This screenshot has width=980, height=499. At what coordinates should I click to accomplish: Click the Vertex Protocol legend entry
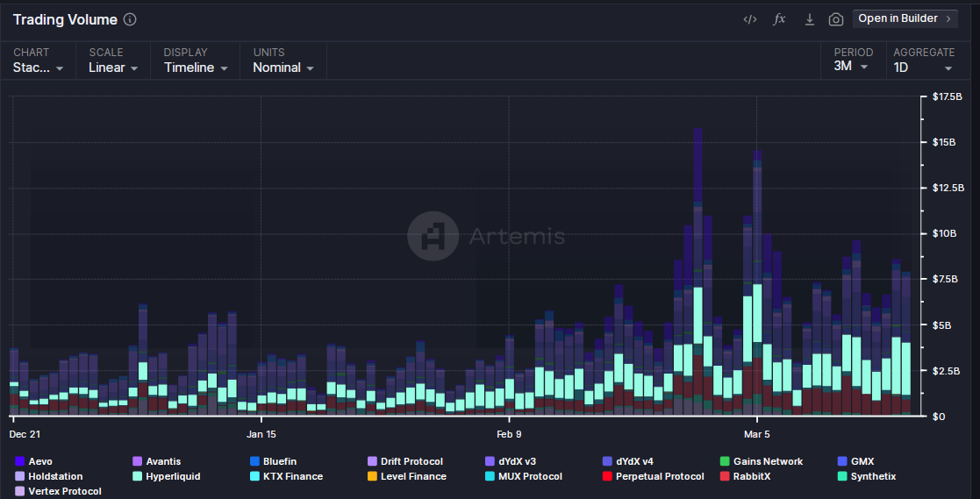(x=58, y=491)
